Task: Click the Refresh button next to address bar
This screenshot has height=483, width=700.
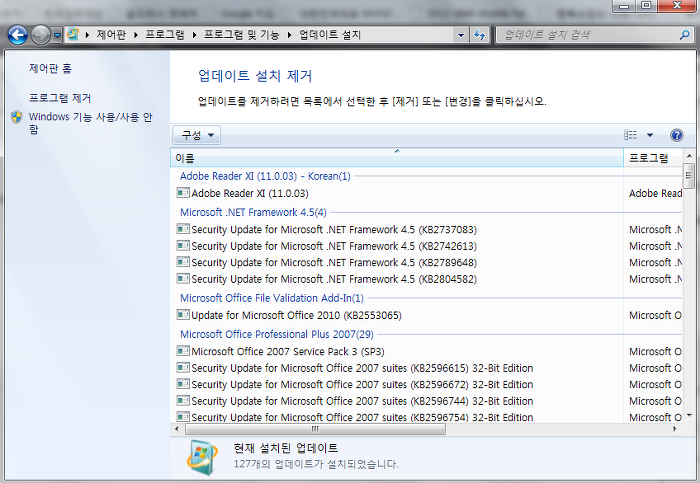Action: (479, 35)
